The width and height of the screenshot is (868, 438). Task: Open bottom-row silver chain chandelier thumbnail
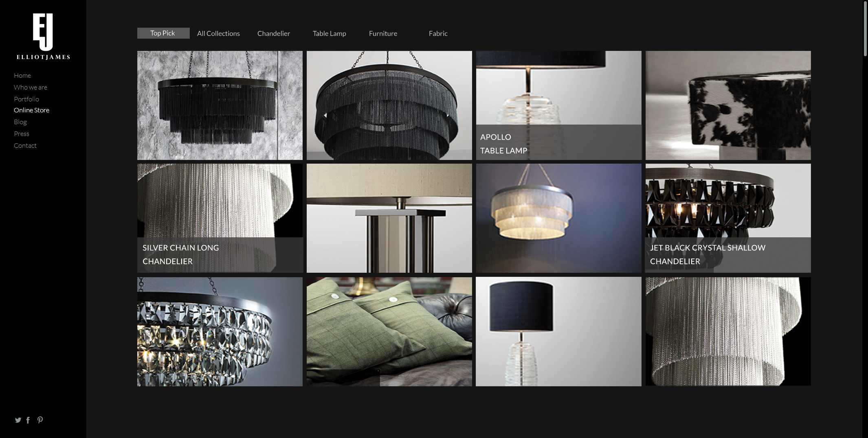click(728, 332)
